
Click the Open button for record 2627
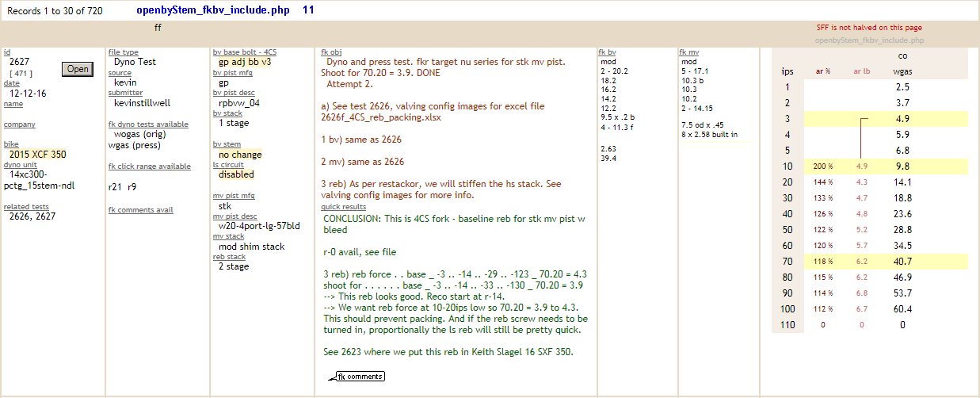pyautogui.click(x=78, y=69)
